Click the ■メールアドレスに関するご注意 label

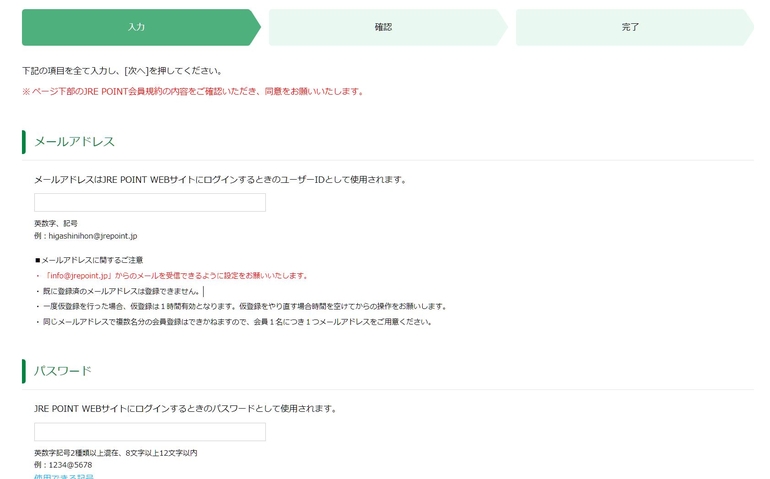coord(89,260)
